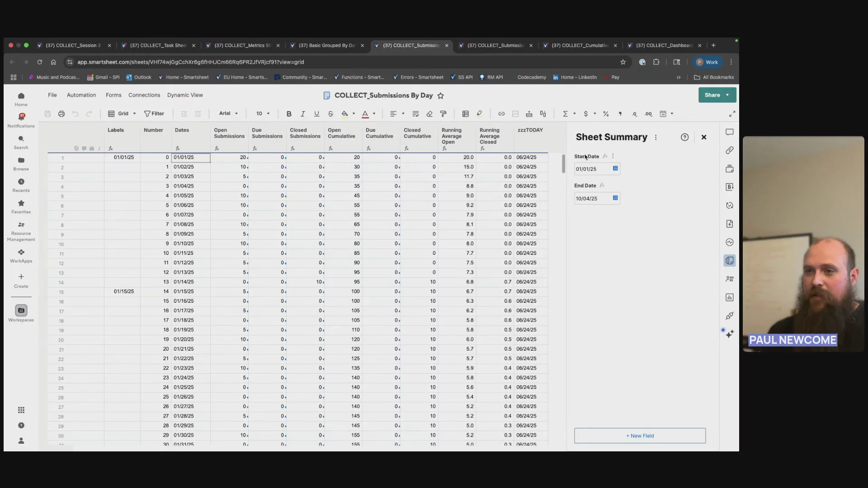Toggle Bold formatting
The image size is (868, 488).
point(289,114)
